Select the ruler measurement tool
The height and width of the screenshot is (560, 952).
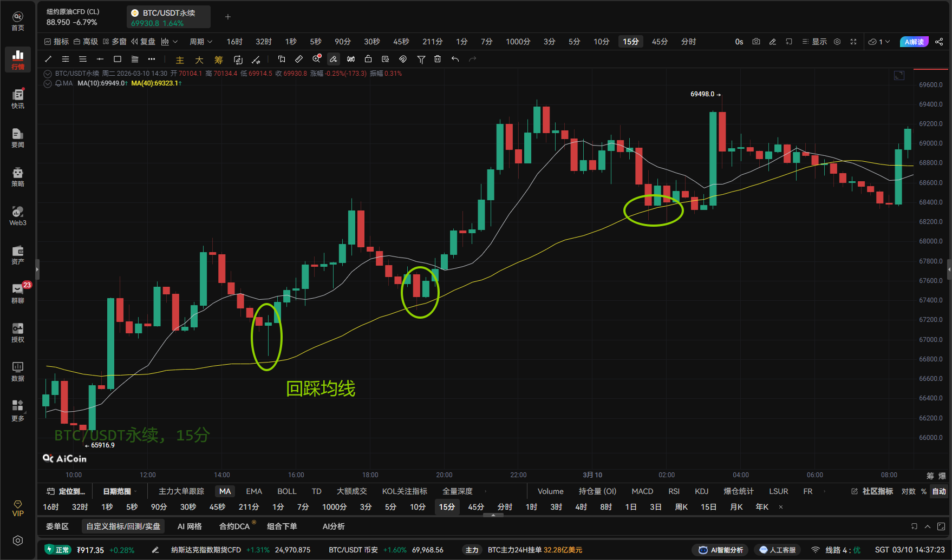pyautogui.click(x=298, y=59)
